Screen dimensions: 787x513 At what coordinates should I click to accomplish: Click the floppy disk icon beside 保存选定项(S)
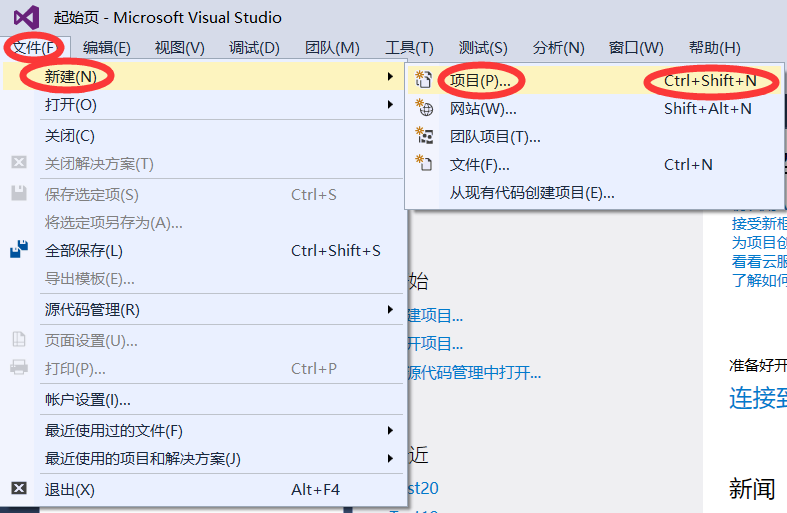[19, 193]
